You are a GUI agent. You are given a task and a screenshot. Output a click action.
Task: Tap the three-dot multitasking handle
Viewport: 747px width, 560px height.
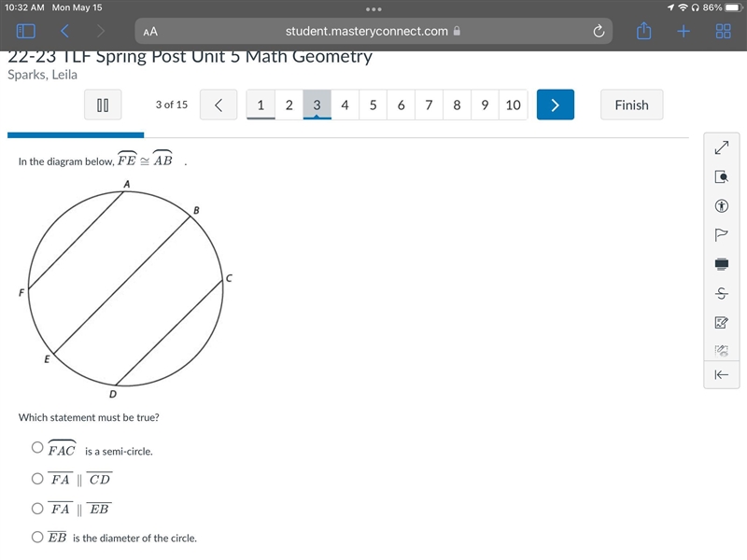pyautogui.click(x=373, y=9)
